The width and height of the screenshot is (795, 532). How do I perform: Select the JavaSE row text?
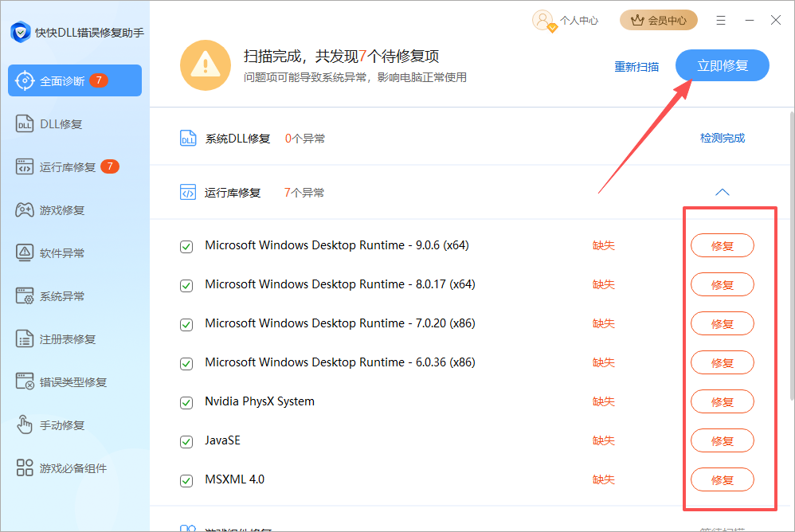pos(222,440)
